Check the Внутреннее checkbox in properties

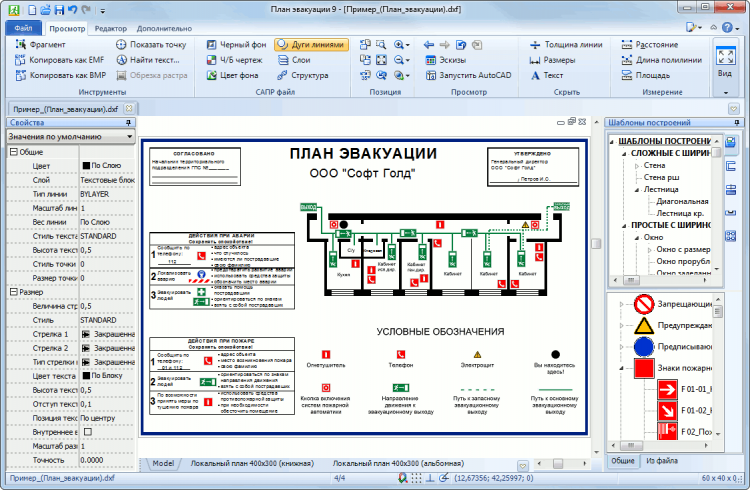pos(88,432)
